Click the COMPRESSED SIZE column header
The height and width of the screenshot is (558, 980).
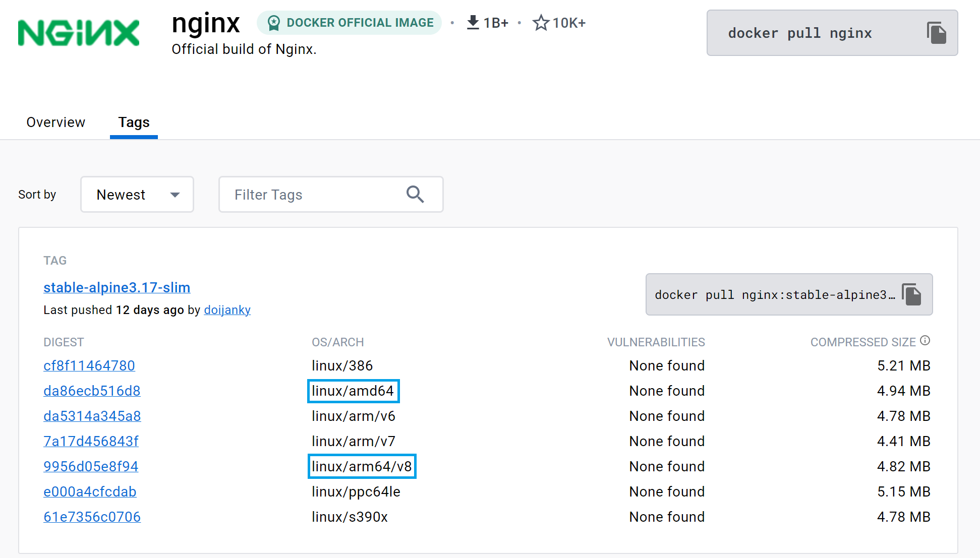(863, 342)
